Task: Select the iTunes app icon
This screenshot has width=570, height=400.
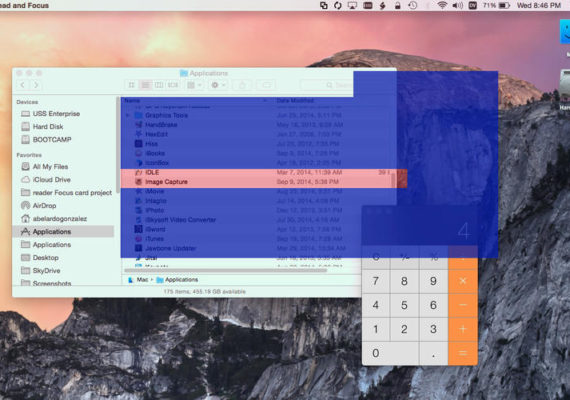Action: pos(139,239)
